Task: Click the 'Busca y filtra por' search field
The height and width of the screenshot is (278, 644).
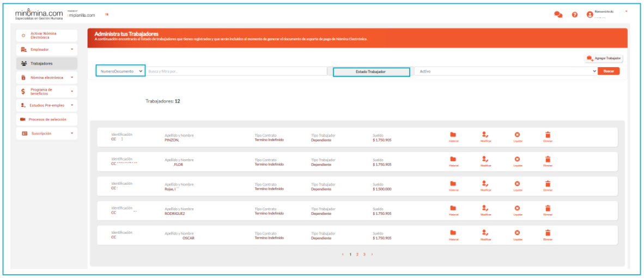Action: 234,71
